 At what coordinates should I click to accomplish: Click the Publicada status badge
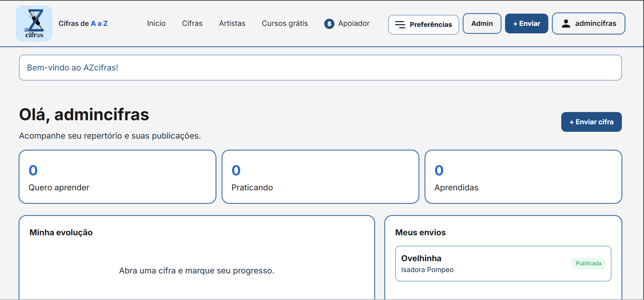588,264
